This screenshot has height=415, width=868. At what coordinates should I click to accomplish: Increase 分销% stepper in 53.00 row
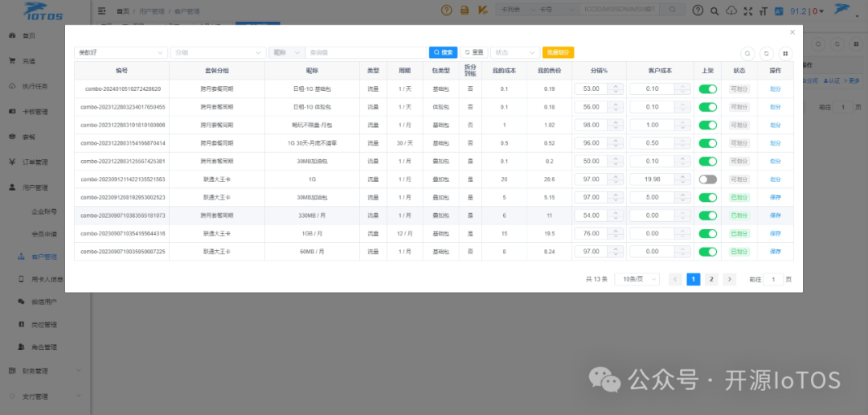pos(616,86)
